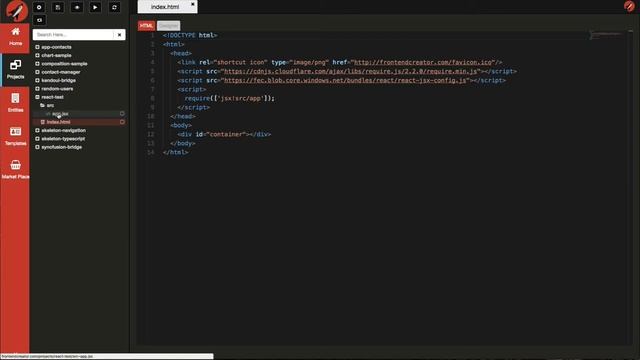Open the react-jsx-config.js URL
The width and height of the screenshot is (640, 360).
coord(345,80)
